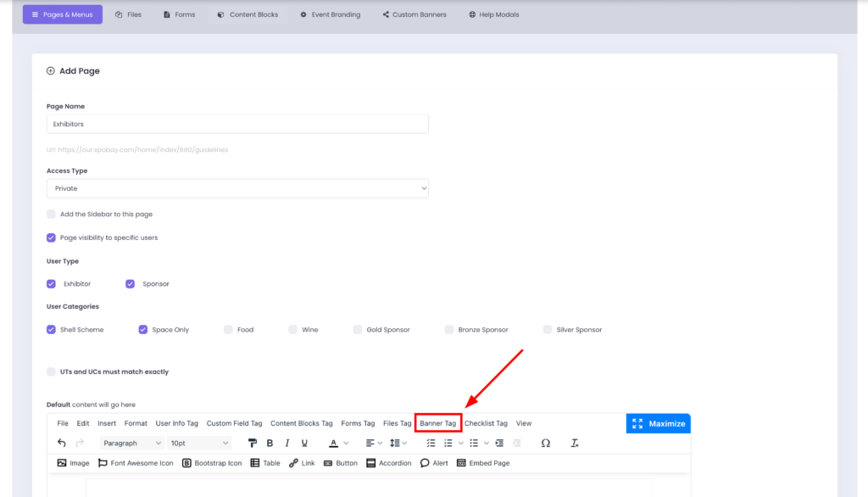Image resolution: width=868 pixels, height=497 pixels.
Task: Uncheck the Shell Scheme user category
Action: [x=52, y=330]
